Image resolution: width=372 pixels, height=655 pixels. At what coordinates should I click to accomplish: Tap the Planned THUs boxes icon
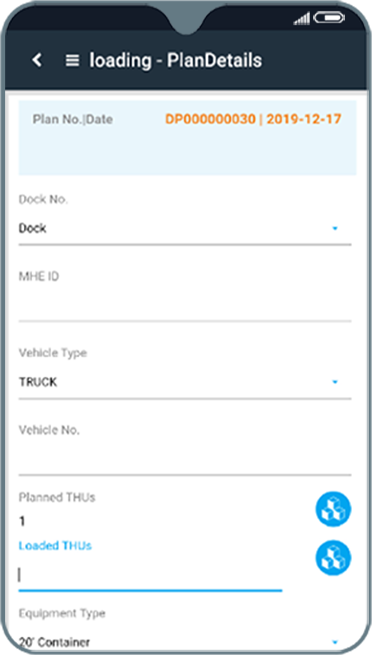[x=333, y=509]
